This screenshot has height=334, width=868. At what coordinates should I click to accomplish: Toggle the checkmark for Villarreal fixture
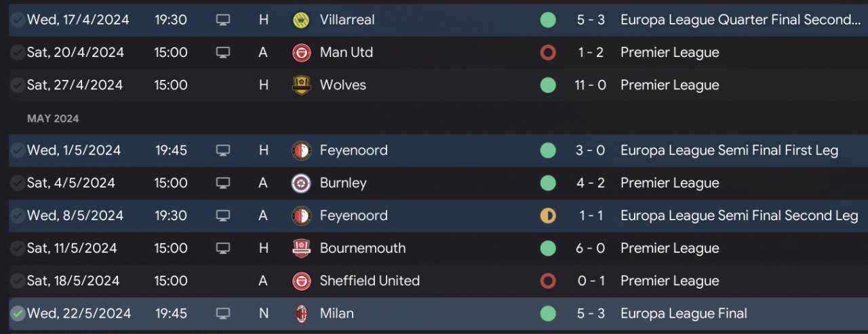pyautogui.click(x=18, y=20)
